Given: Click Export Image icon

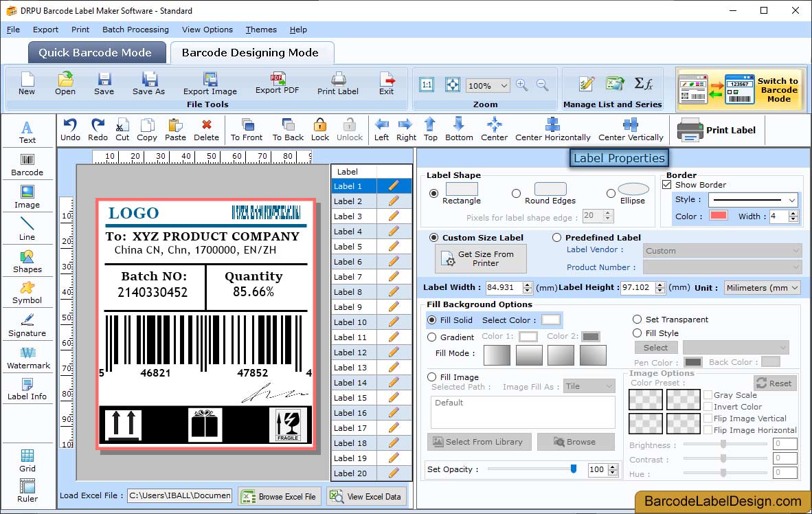Looking at the screenshot, I should click(x=210, y=84).
